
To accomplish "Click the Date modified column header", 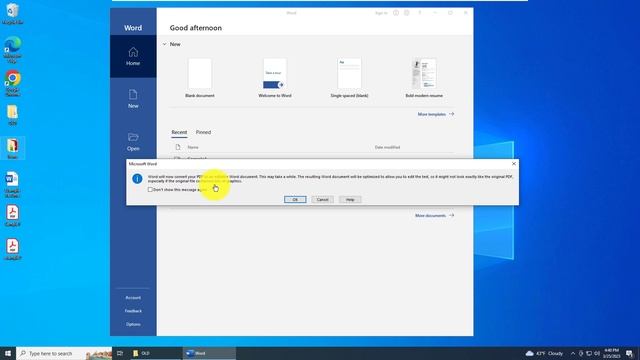I will [x=387, y=147].
